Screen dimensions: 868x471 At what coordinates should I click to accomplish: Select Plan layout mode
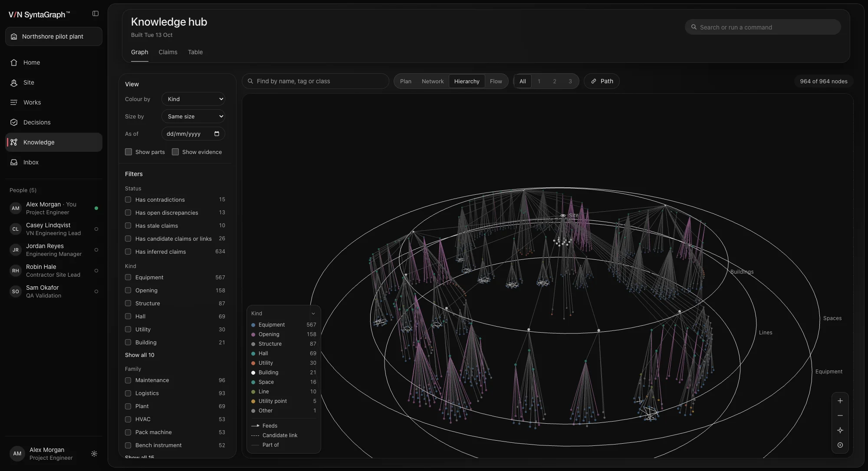coord(406,81)
